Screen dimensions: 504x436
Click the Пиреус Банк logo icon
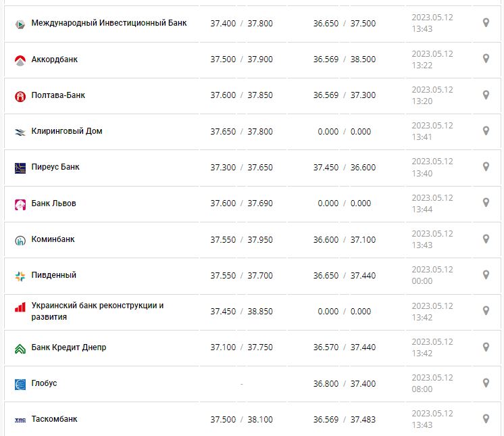(20, 168)
